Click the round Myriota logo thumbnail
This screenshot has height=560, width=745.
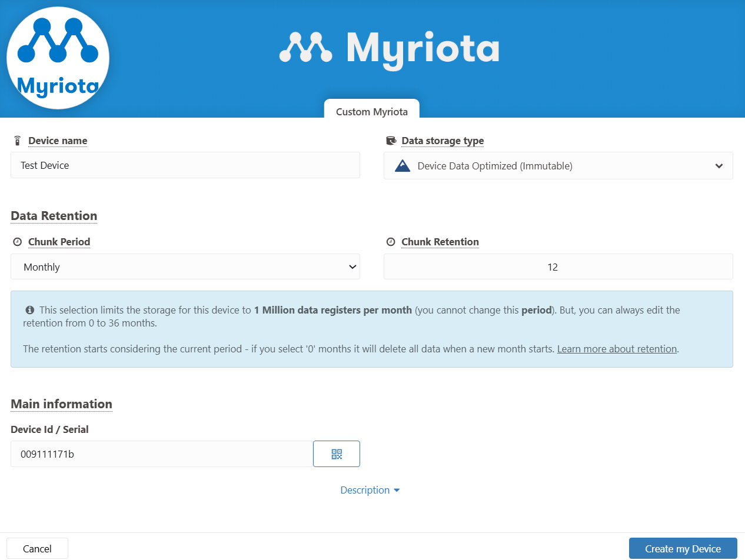click(x=58, y=58)
